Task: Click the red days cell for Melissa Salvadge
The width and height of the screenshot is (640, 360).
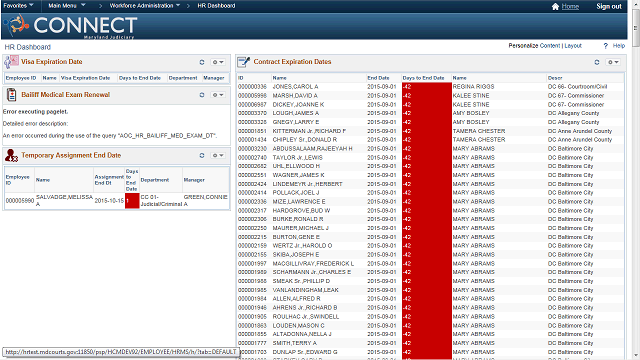Action: [x=132, y=201]
